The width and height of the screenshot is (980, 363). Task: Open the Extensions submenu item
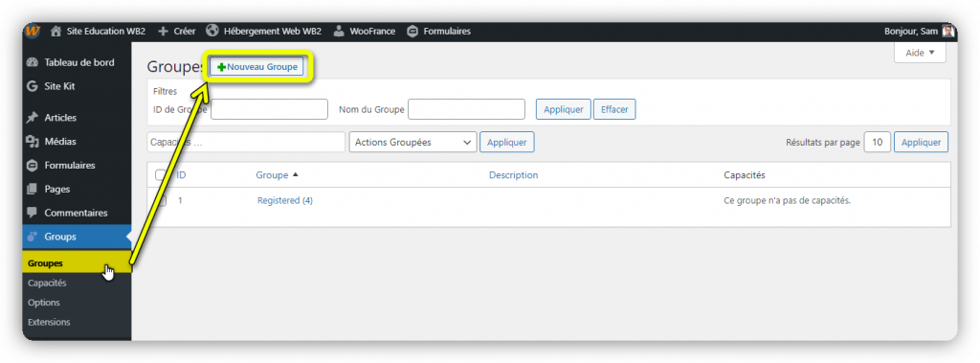point(49,323)
